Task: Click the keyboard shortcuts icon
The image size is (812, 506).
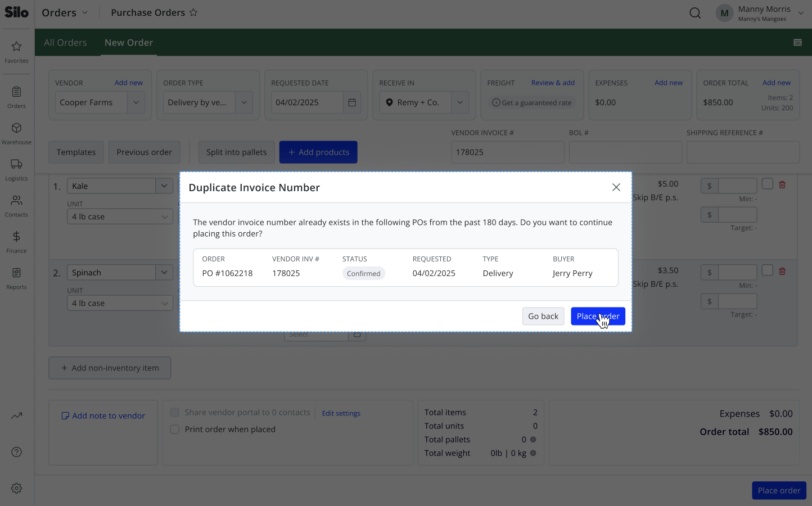Action: [797, 43]
